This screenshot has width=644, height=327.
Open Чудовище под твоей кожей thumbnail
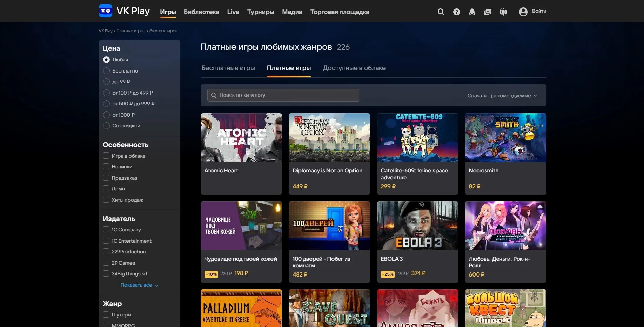[241, 226]
